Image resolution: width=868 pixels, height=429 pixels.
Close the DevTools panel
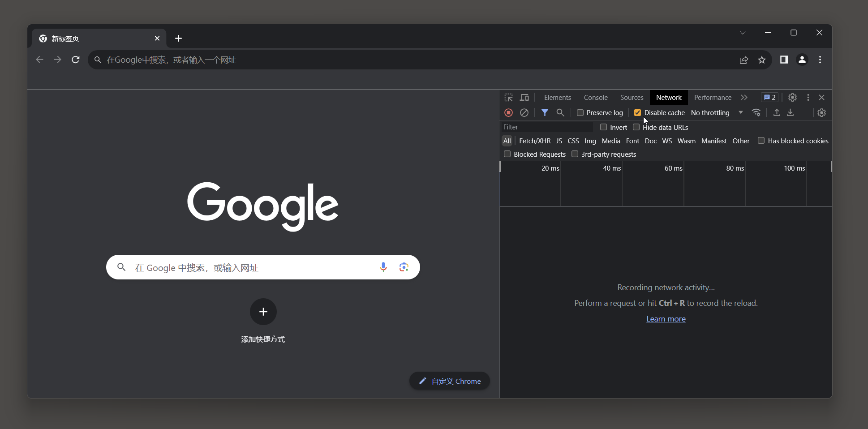pyautogui.click(x=822, y=97)
